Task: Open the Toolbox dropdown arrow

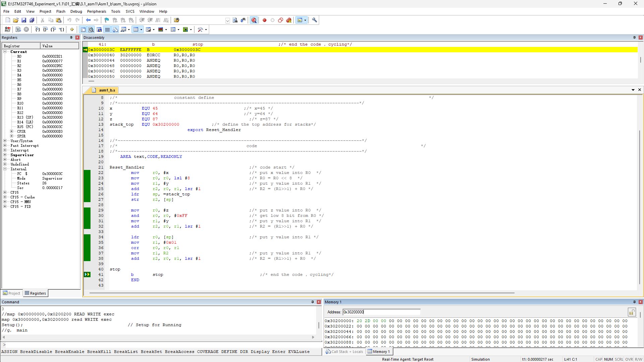Action: coord(206,29)
